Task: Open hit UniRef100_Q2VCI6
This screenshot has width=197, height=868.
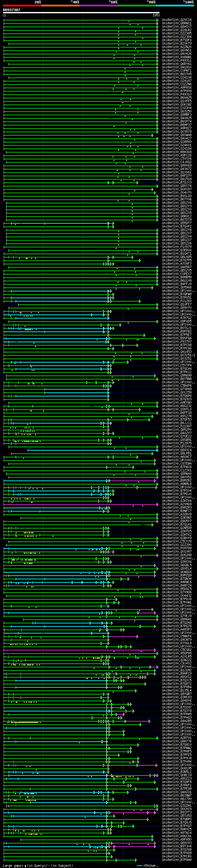Action: pyautogui.click(x=176, y=20)
